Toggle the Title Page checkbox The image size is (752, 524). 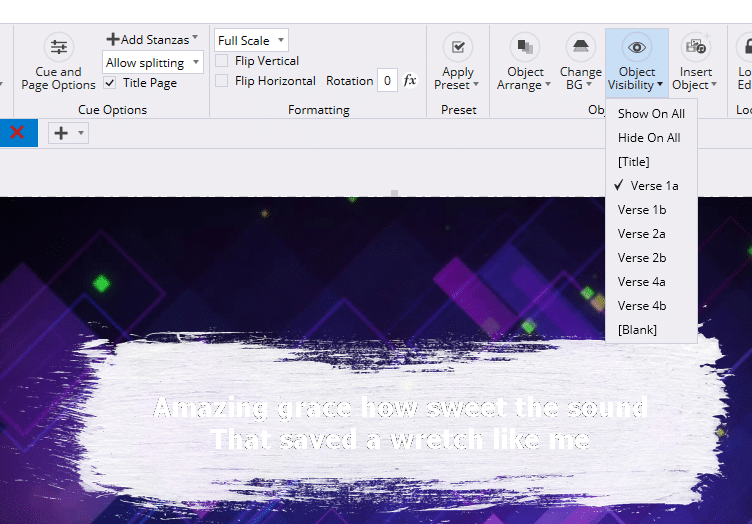(x=110, y=82)
